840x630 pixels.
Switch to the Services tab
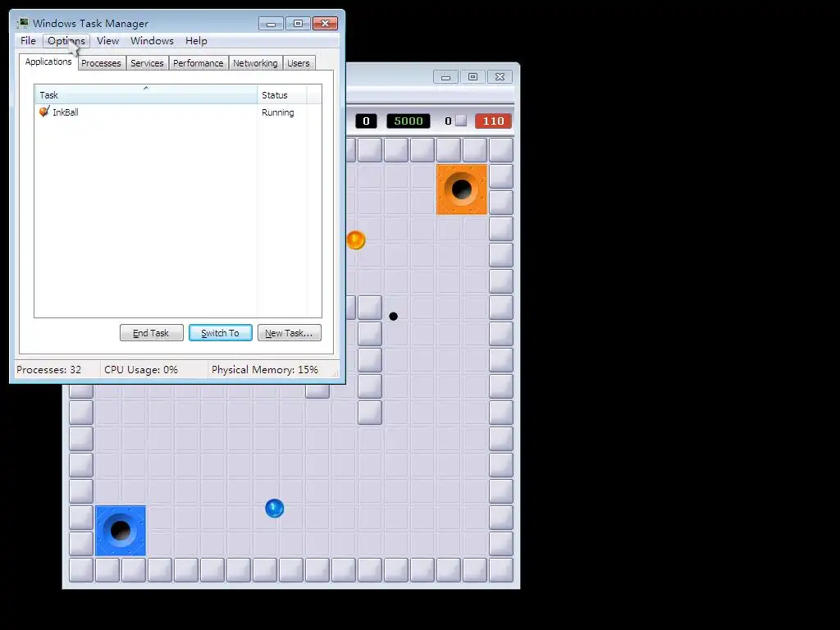tap(147, 63)
